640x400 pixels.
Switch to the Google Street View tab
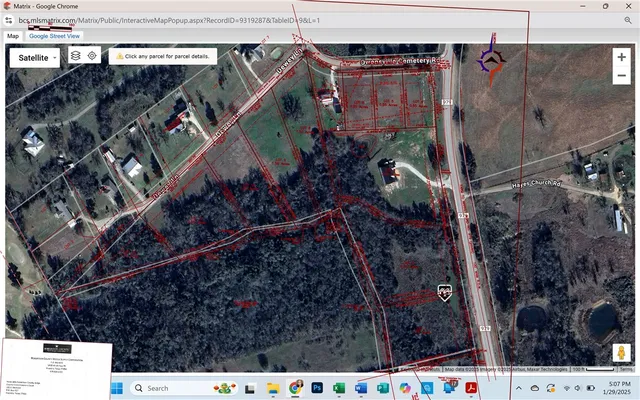point(55,36)
